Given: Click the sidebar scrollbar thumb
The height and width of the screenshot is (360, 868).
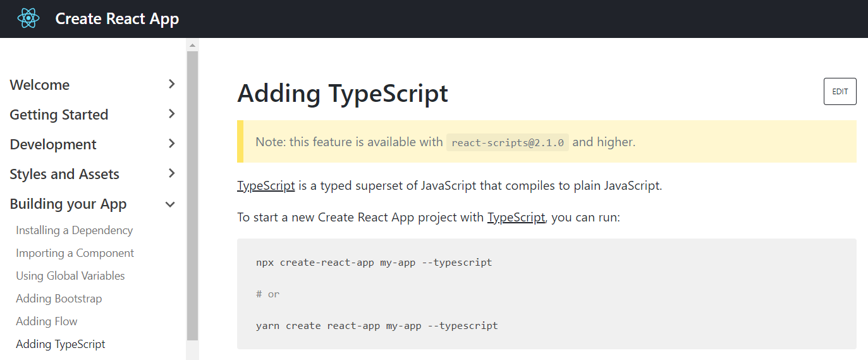Looking at the screenshot, I should [193, 196].
